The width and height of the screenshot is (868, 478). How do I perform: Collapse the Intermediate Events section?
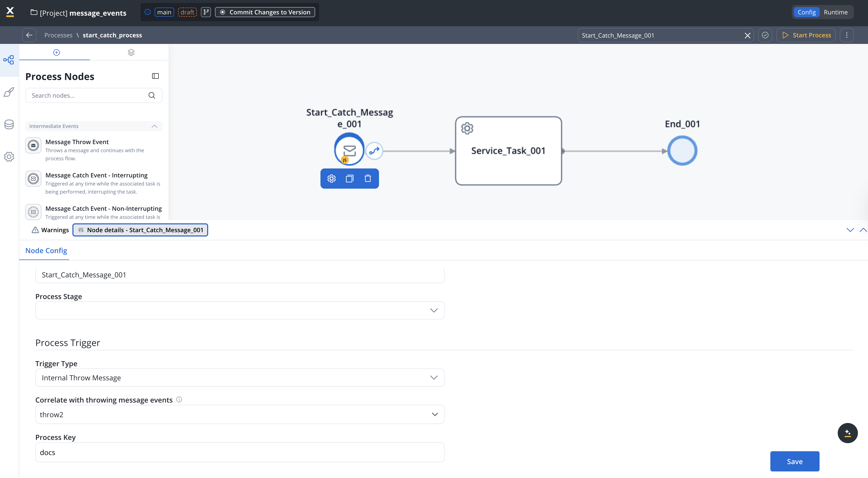(x=154, y=126)
